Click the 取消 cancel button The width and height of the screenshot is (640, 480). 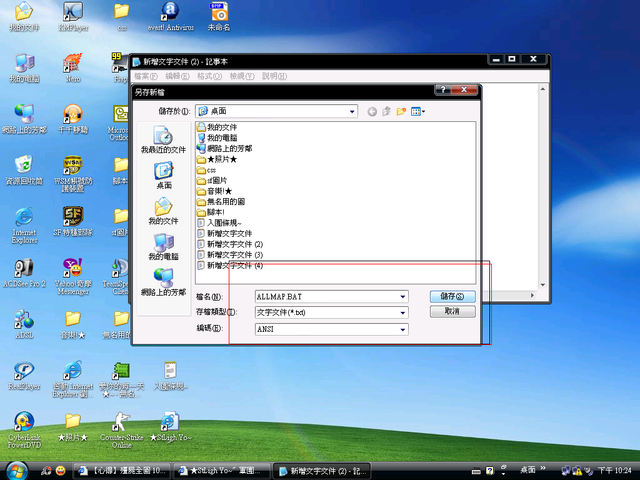451,312
